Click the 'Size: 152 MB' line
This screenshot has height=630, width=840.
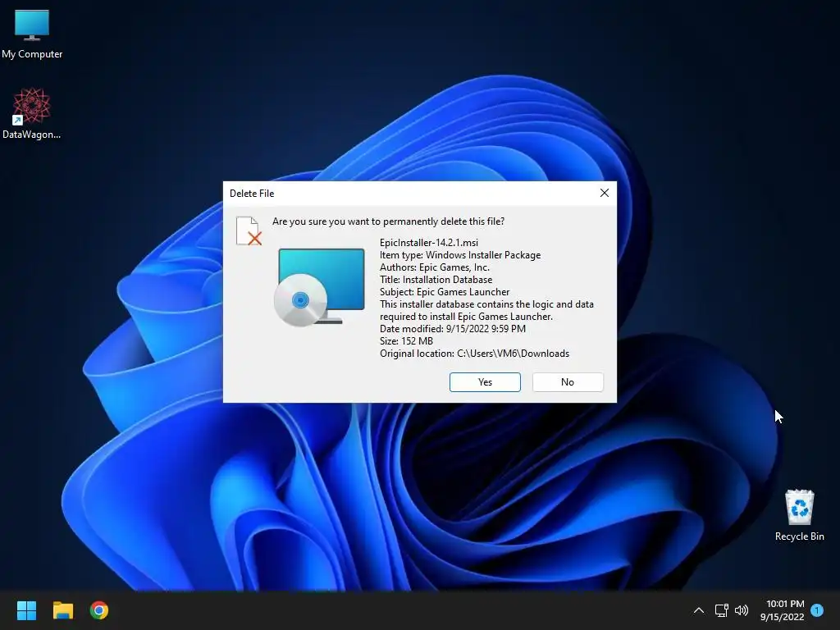tap(406, 341)
